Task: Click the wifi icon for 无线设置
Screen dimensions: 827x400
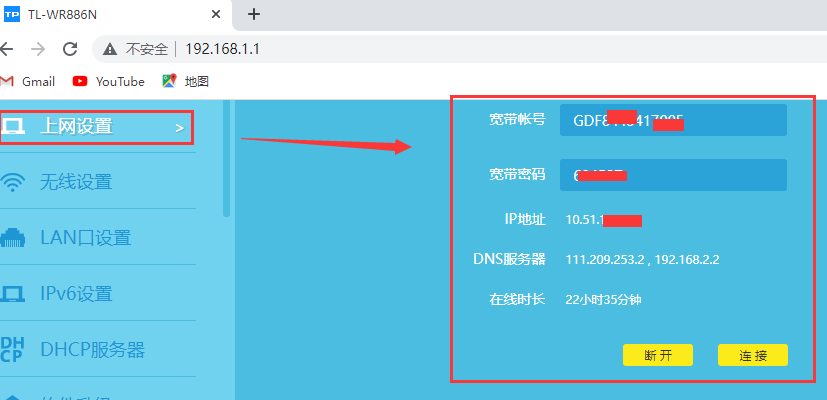Action: 12,183
